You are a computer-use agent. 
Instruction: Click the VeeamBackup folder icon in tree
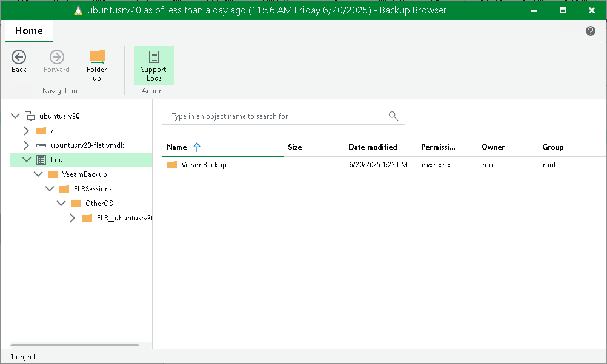point(53,174)
